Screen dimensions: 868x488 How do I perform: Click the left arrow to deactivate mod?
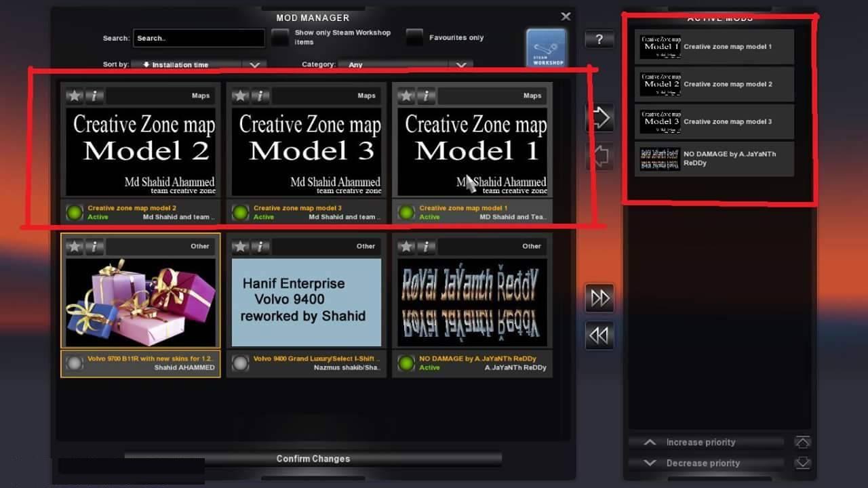pyautogui.click(x=600, y=157)
